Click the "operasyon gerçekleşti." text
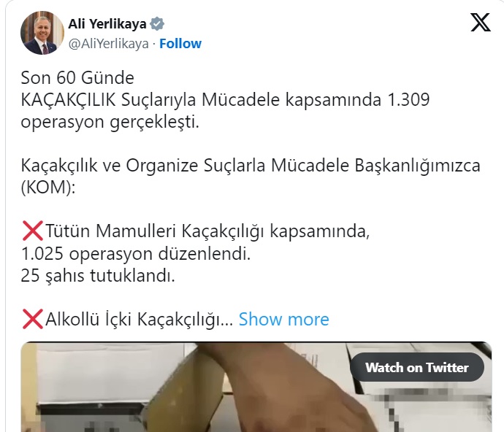Viewport: 504px width, 432px height. tap(110, 123)
